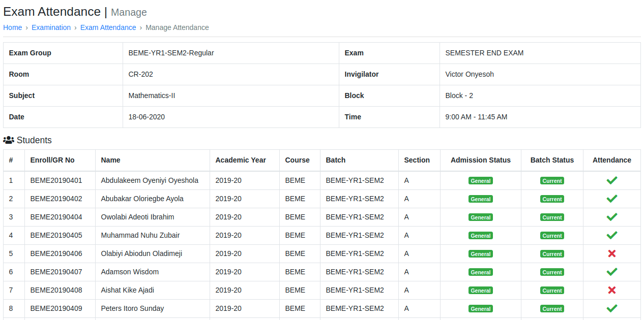Open the Examination breadcrumb link

(x=51, y=27)
